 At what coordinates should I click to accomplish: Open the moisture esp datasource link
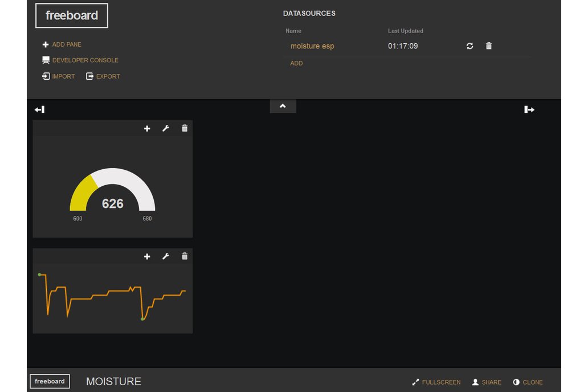(312, 46)
